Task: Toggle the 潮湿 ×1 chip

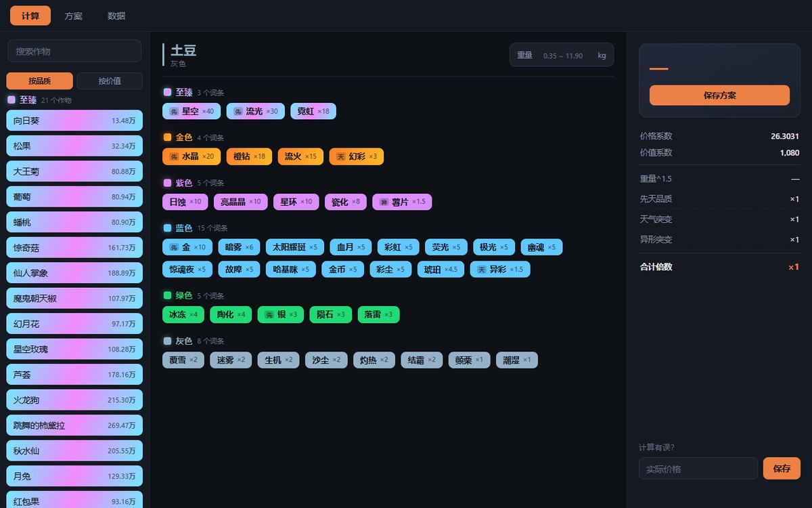Action: pyautogui.click(x=517, y=360)
